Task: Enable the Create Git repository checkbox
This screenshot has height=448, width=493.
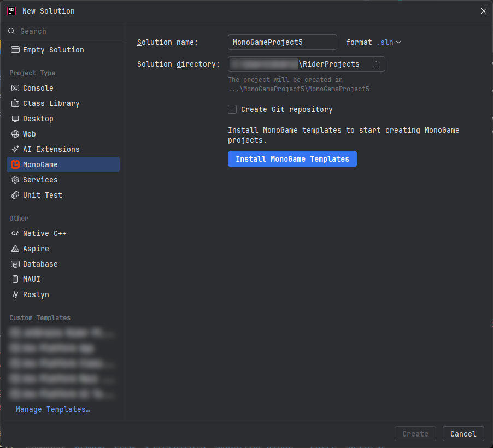Action: pos(232,109)
